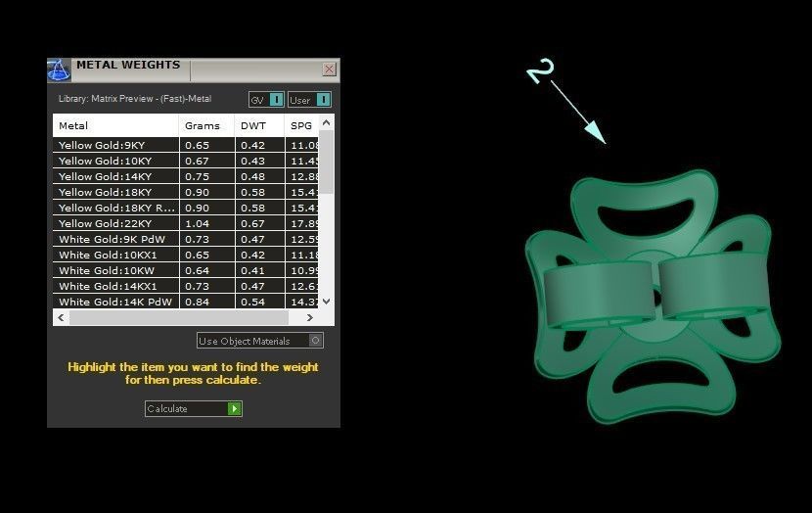Select the Yellow Gold:9KY row

[186, 145]
